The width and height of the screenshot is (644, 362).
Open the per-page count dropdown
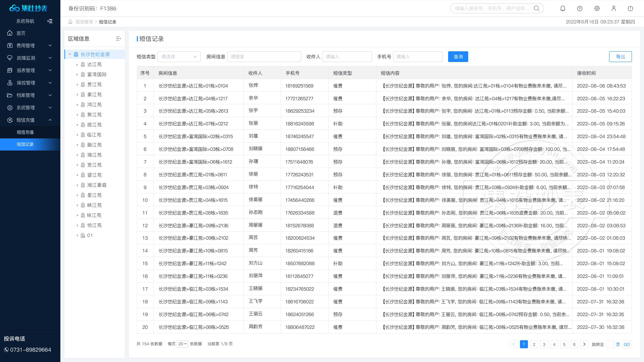coord(182,344)
